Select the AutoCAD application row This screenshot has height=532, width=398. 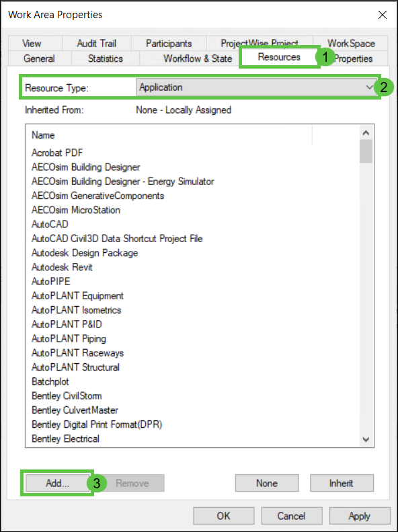pyautogui.click(x=50, y=224)
